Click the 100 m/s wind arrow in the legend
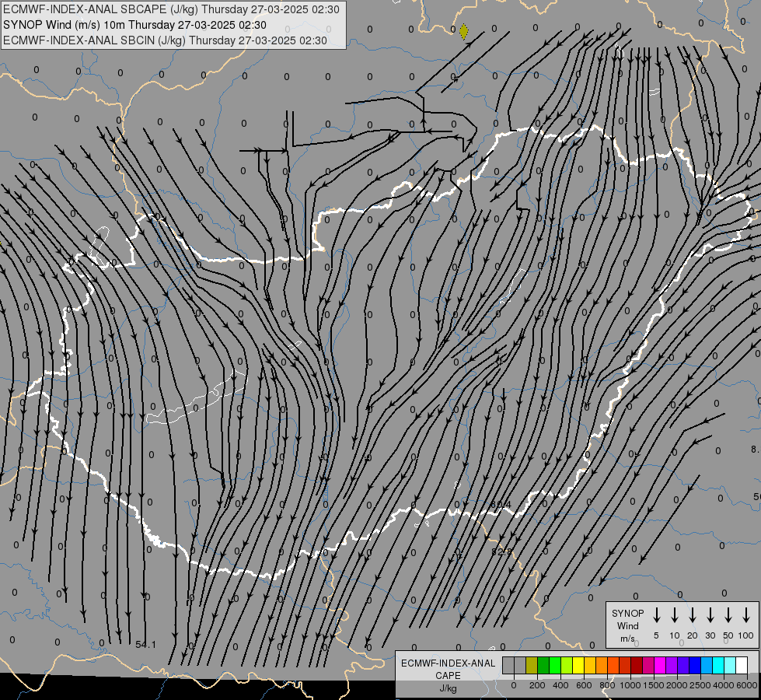Image resolution: width=761 pixels, height=700 pixels. 746,614
